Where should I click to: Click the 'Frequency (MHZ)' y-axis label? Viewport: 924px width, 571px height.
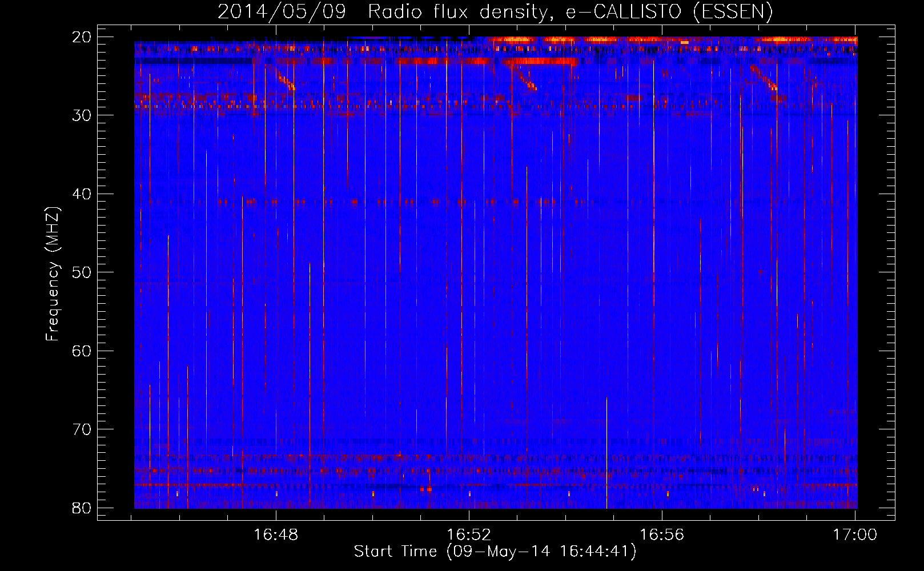(53, 274)
